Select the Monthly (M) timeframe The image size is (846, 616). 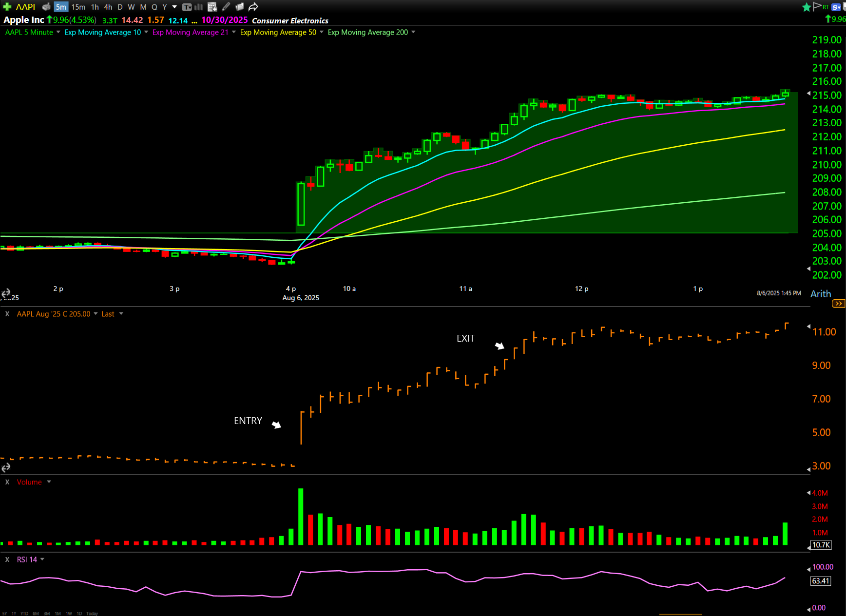click(143, 7)
